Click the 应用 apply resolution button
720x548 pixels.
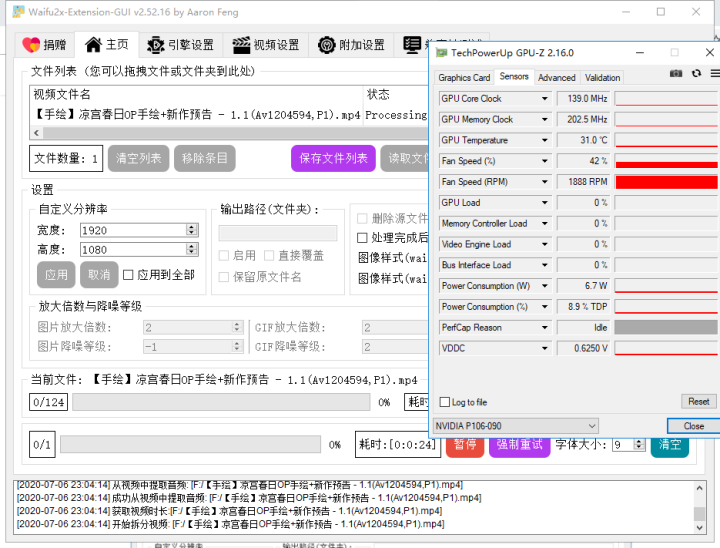pos(56,275)
